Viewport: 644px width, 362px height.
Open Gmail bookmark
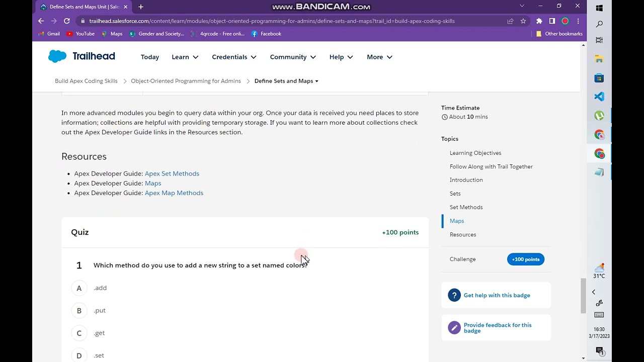(49, 34)
